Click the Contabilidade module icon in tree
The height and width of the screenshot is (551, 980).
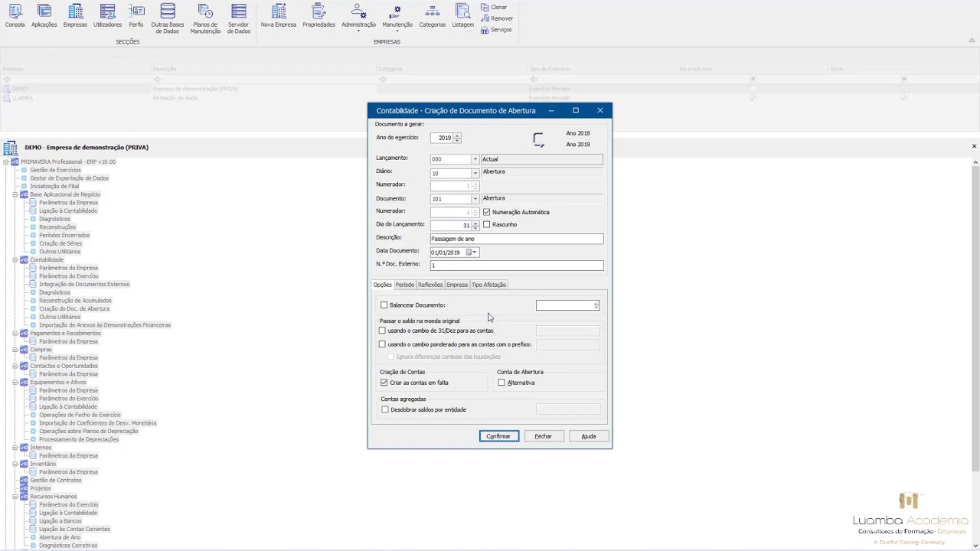(24, 260)
